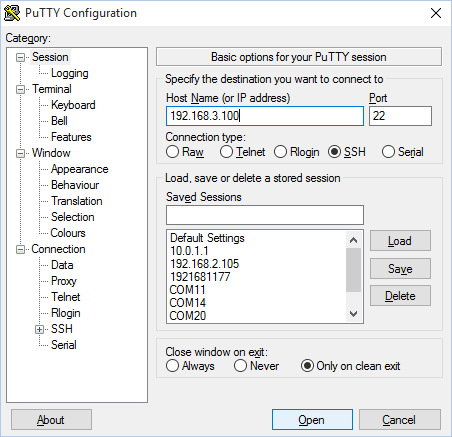Set close window on exit to Always

click(x=172, y=366)
